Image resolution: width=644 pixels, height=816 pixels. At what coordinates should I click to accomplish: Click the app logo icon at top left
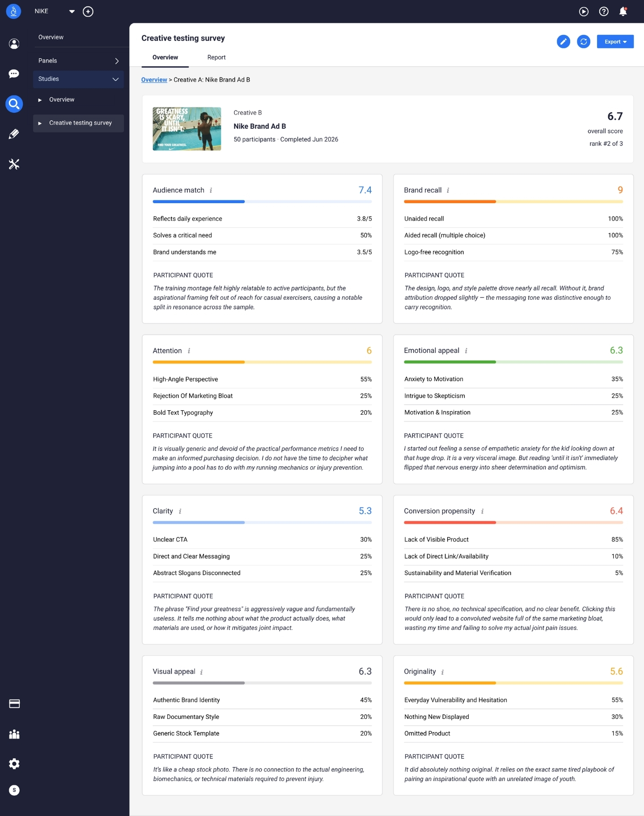click(13, 11)
